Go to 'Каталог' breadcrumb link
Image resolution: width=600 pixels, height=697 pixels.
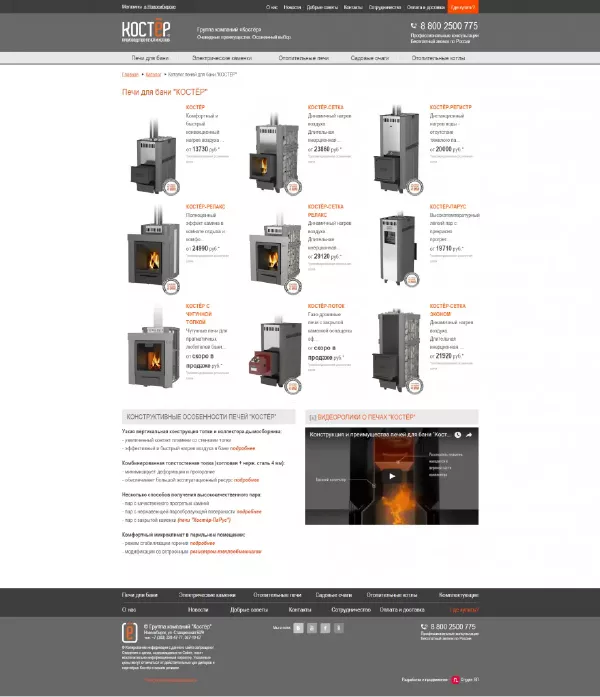153,74
